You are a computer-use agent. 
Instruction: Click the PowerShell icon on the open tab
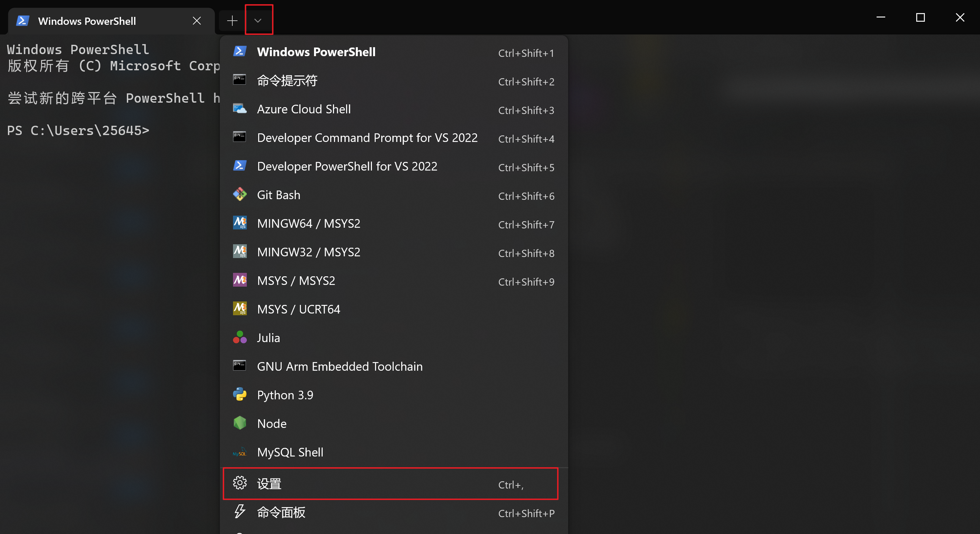pyautogui.click(x=22, y=21)
